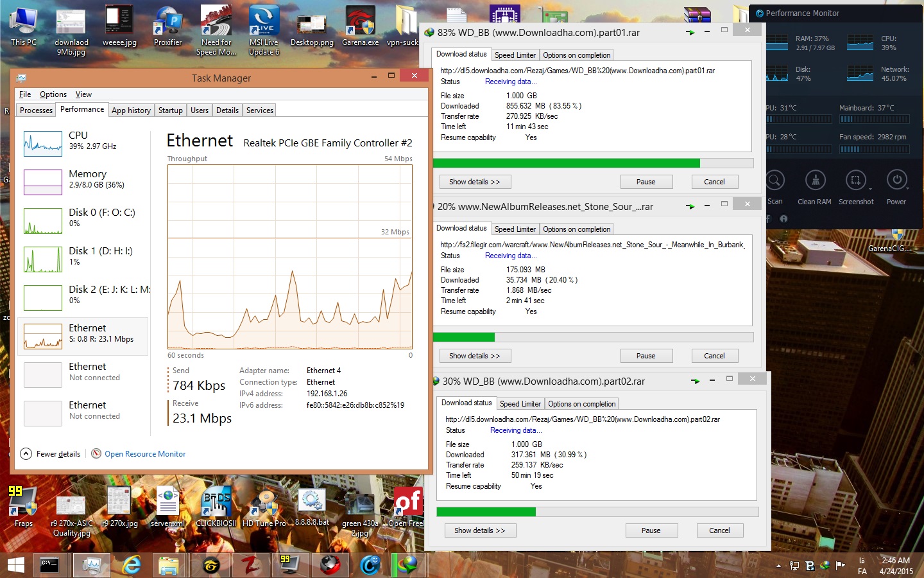
Task: Switch to the App history tab
Action: pos(131,110)
